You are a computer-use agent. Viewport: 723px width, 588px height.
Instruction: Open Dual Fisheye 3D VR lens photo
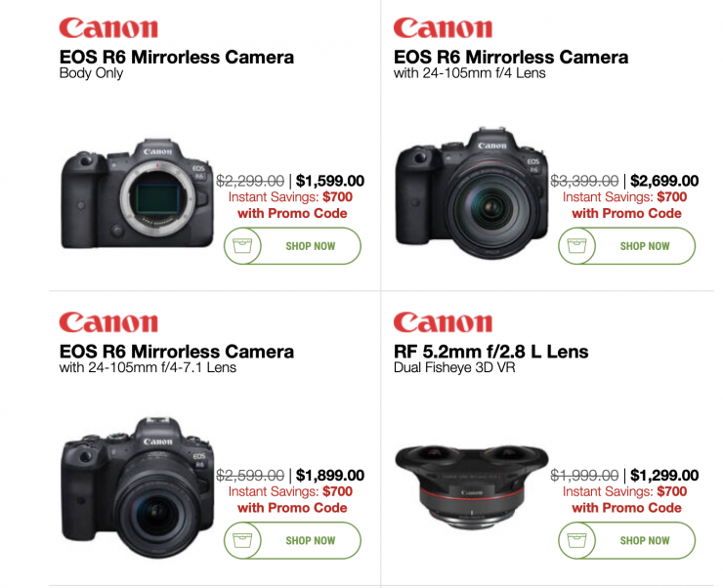[472, 485]
